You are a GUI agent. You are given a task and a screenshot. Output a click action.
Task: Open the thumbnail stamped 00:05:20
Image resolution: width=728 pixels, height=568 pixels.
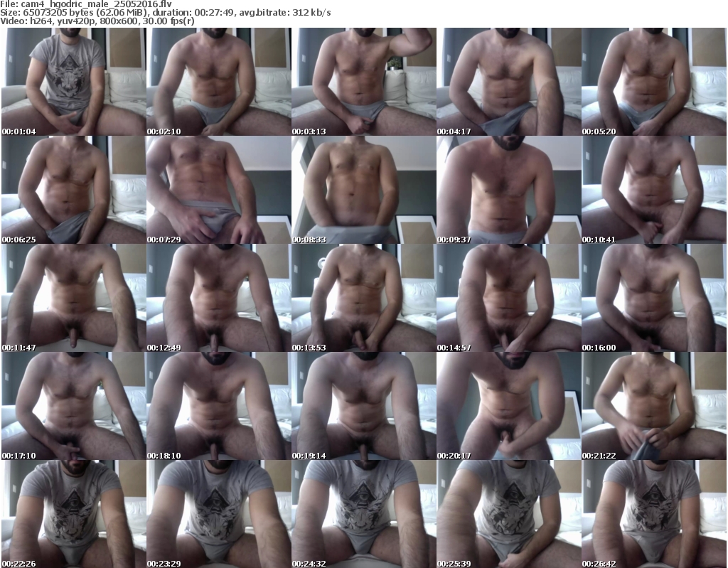654,82
